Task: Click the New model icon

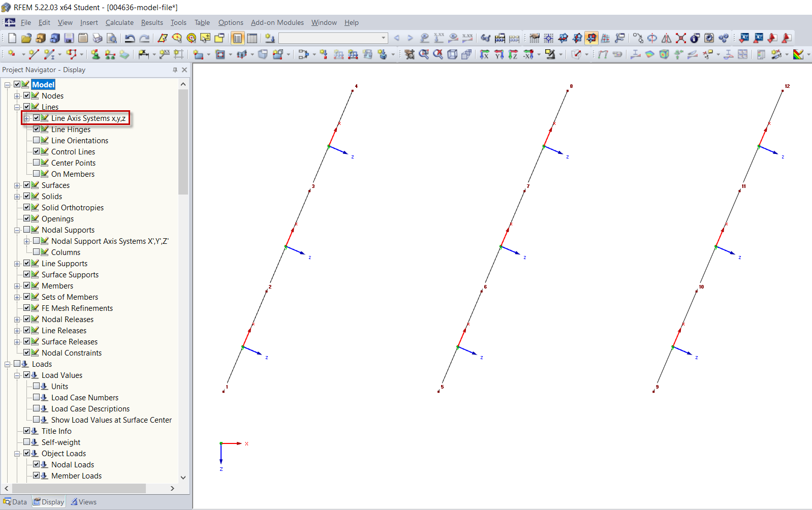Action: click(x=12, y=38)
